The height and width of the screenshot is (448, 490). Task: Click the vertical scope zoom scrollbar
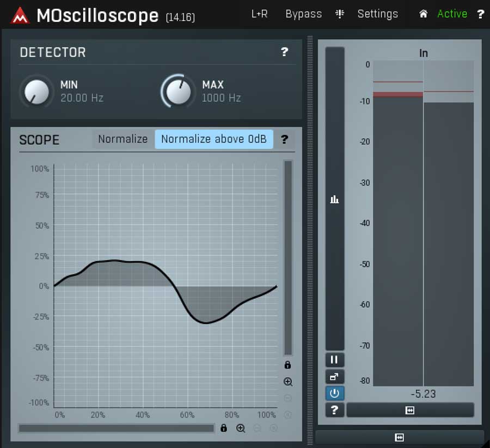pyautogui.click(x=288, y=258)
